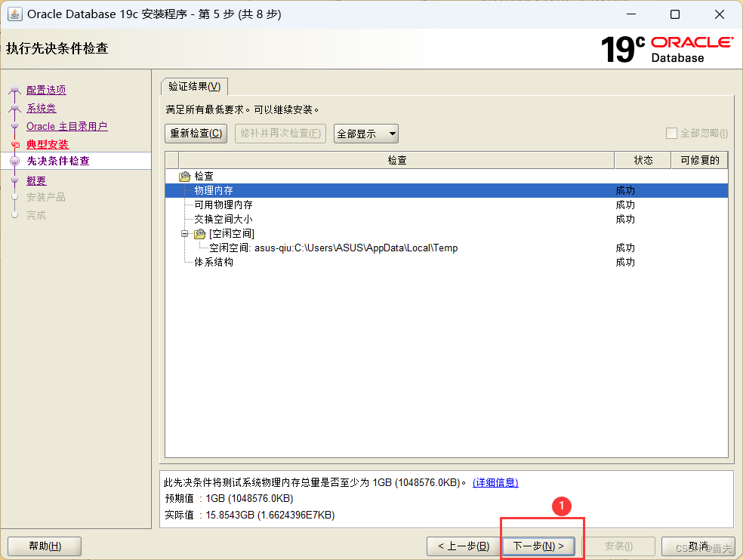Open the 典型安装 step link in sidebar
743x560 pixels.
(x=47, y=143)
